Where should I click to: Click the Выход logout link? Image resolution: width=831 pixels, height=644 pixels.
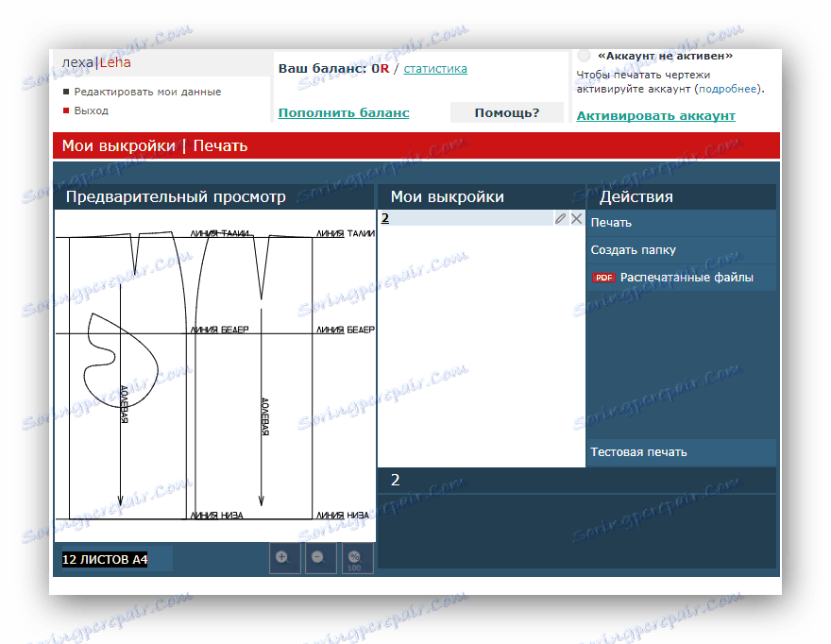click(x=92, y=110)
